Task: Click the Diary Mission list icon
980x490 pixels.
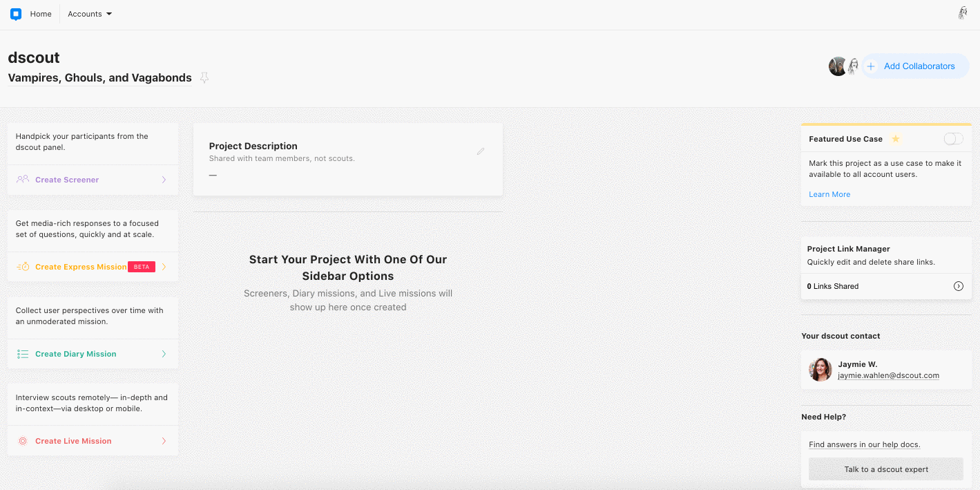Action: 23,354
